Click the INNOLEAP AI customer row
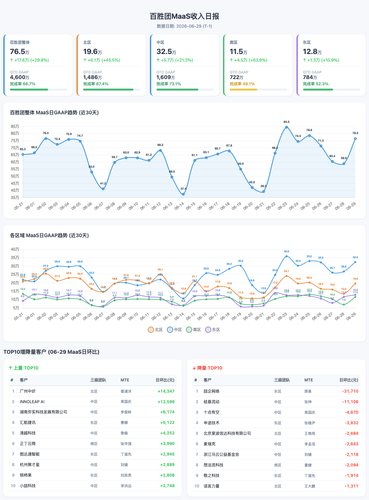 coord(93,402)
